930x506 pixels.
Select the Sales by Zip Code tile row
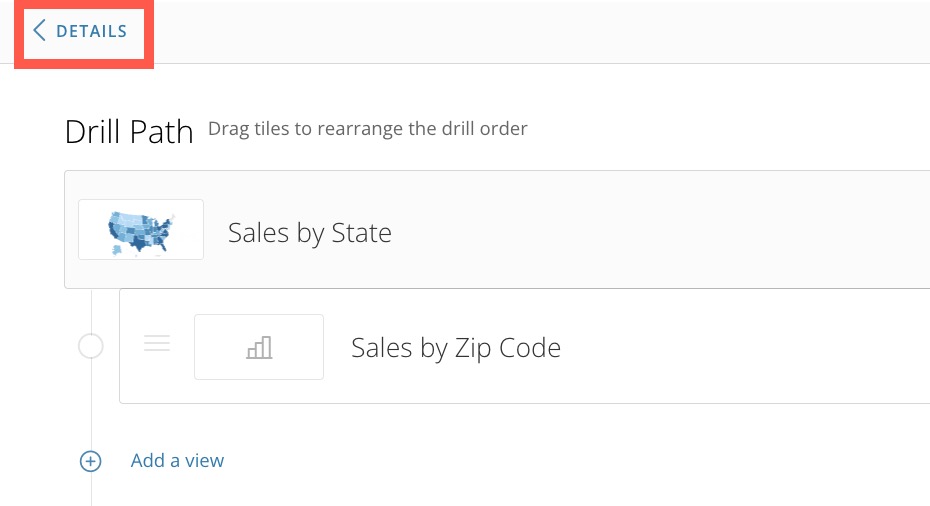point(524,346)
